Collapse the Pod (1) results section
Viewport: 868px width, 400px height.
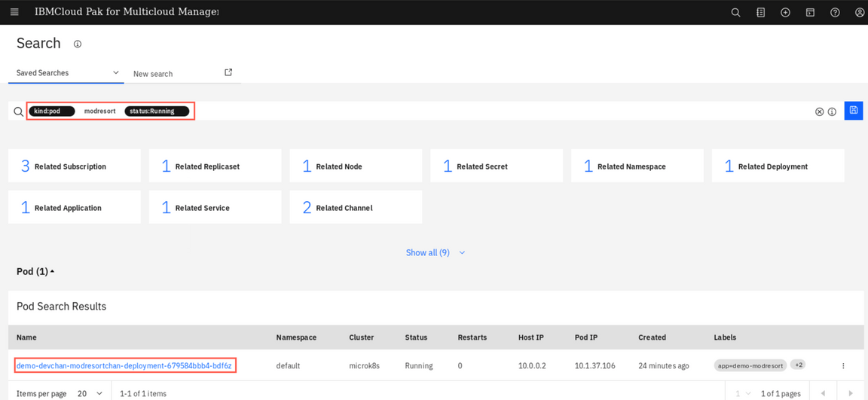coord(35,271)
